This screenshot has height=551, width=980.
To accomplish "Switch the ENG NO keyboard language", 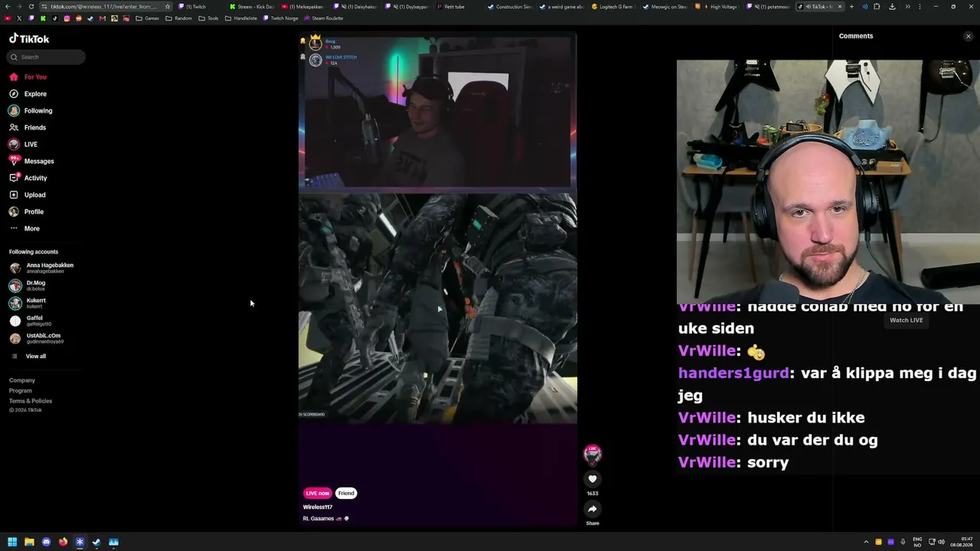I will click(x=917, y=543).
